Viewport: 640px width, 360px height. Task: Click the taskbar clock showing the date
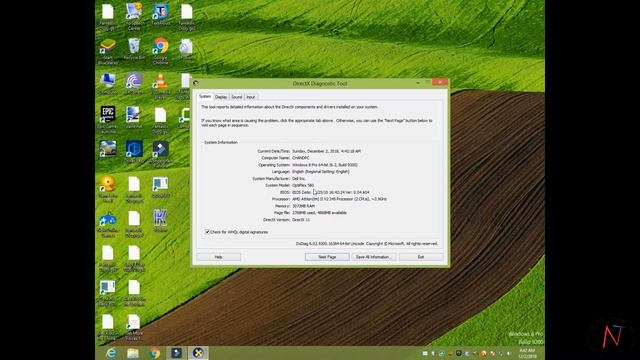click(x=527, y=353)
